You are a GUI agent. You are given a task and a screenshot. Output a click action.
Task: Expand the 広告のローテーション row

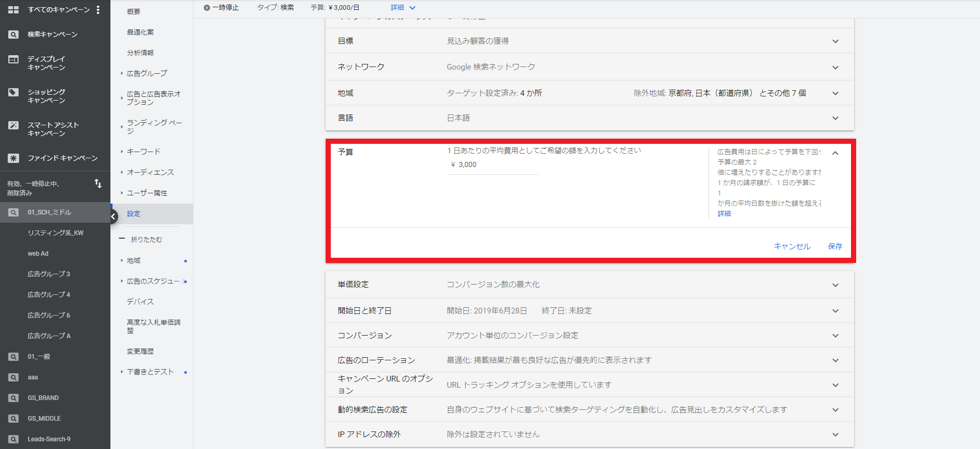click(836, 360)
